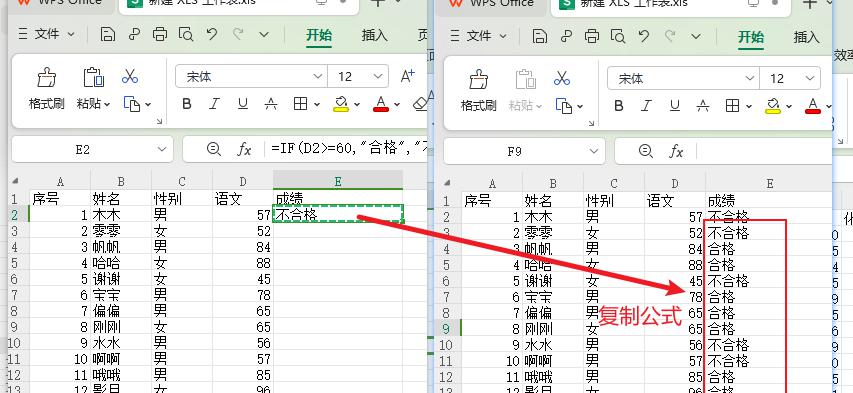This screenshot has height=393, width=853.
Task: Open print preview in left window
Action: [x=186, y=34]
